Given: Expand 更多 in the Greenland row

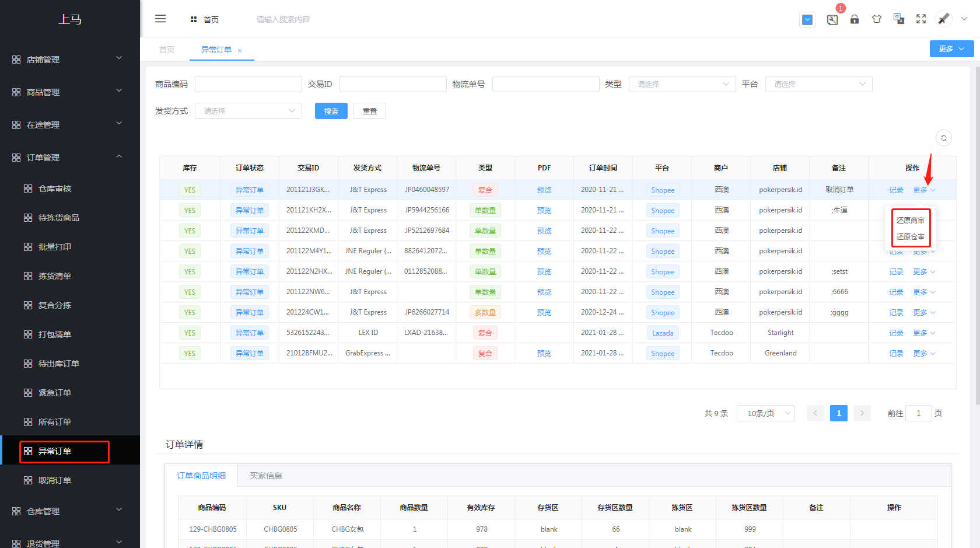Looking at the screenshot, I should pos(924,354).
